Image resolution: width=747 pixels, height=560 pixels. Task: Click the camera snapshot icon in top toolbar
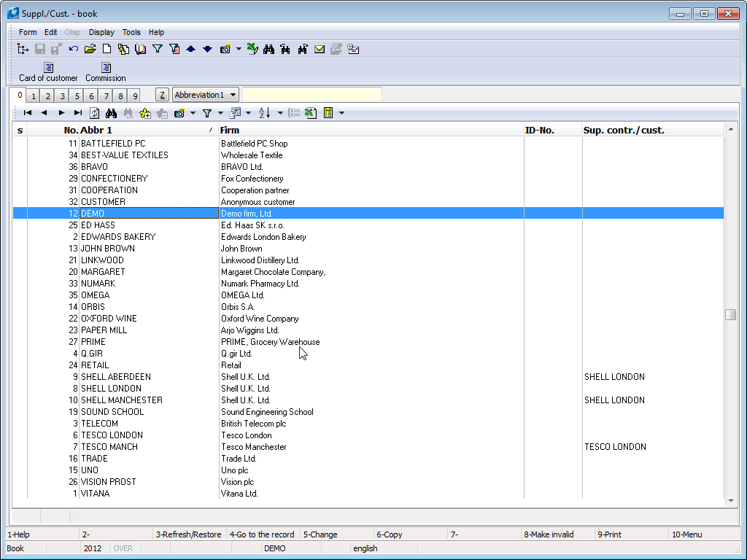225,49
